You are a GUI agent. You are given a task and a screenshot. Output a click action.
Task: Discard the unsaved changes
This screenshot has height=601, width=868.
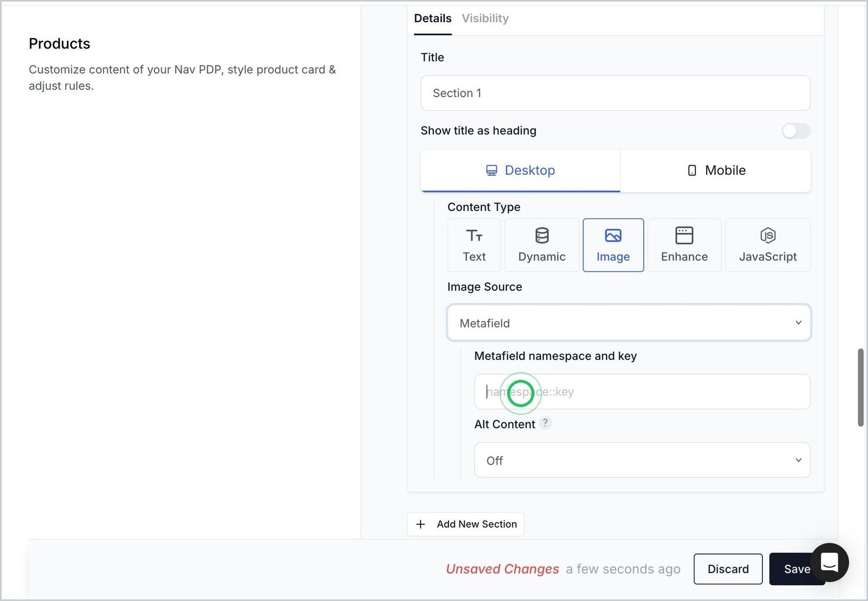728,569
